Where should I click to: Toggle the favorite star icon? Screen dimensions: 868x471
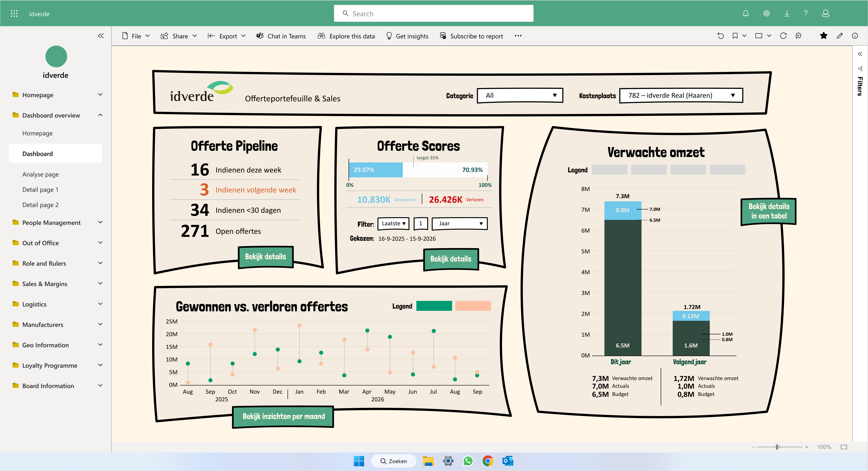pos(823,36)
